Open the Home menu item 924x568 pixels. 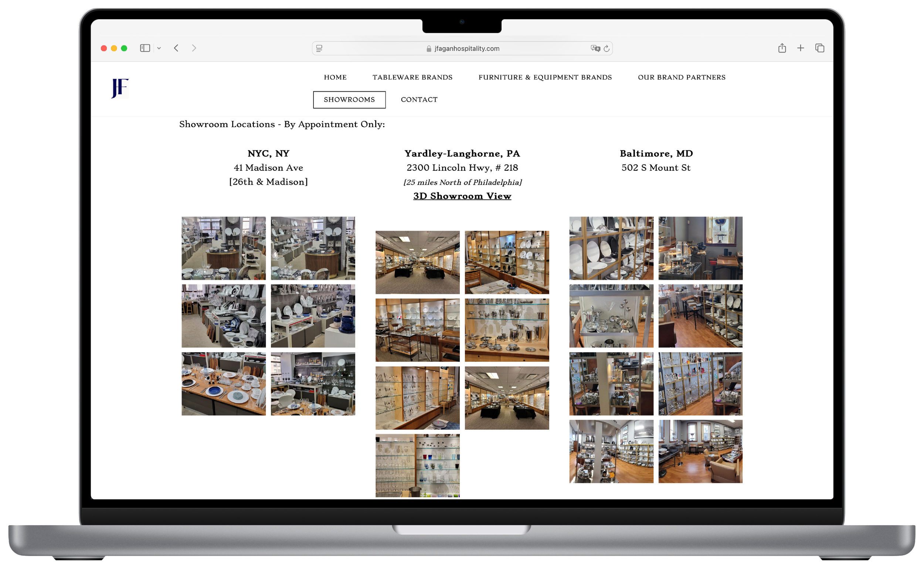[335, 77]
